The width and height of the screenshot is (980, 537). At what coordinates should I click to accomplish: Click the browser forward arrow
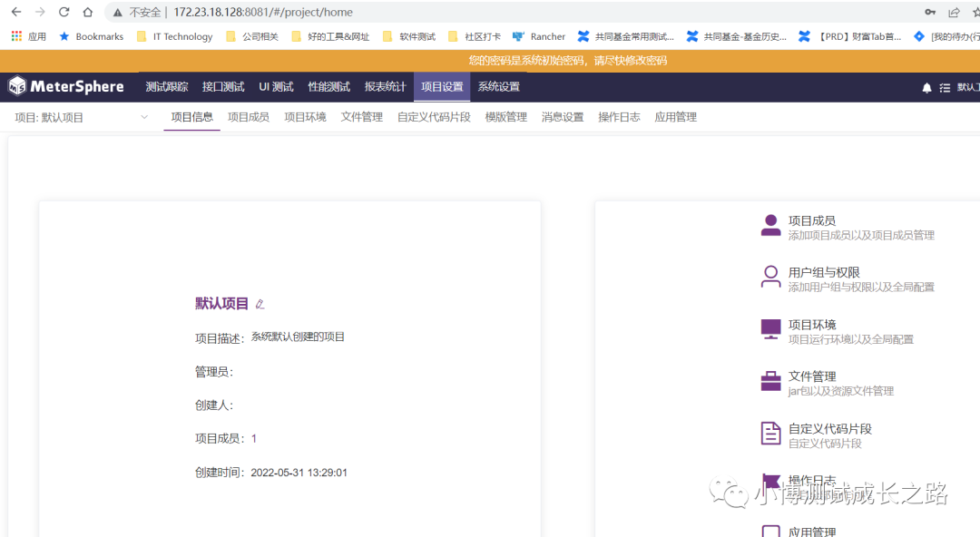40,12
